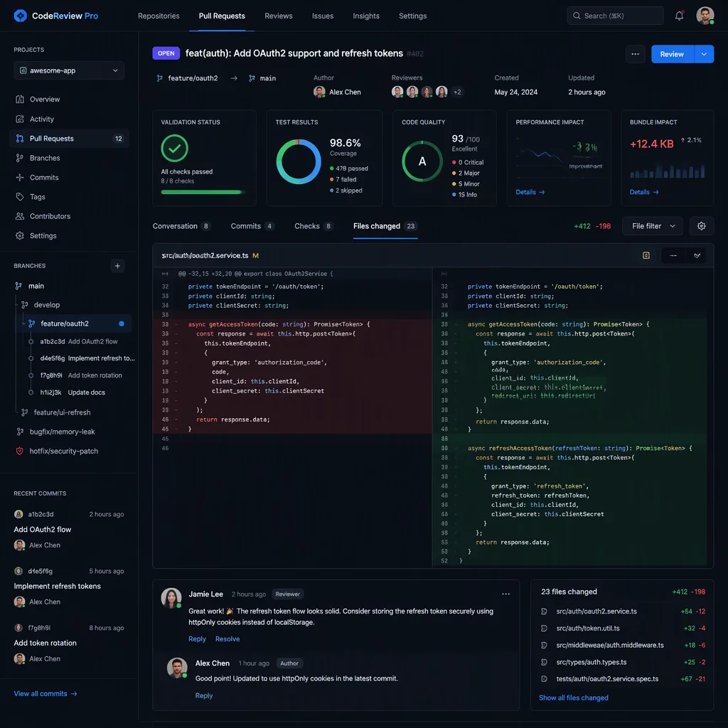Open the Commits sidebar item

tap(69, 177)
